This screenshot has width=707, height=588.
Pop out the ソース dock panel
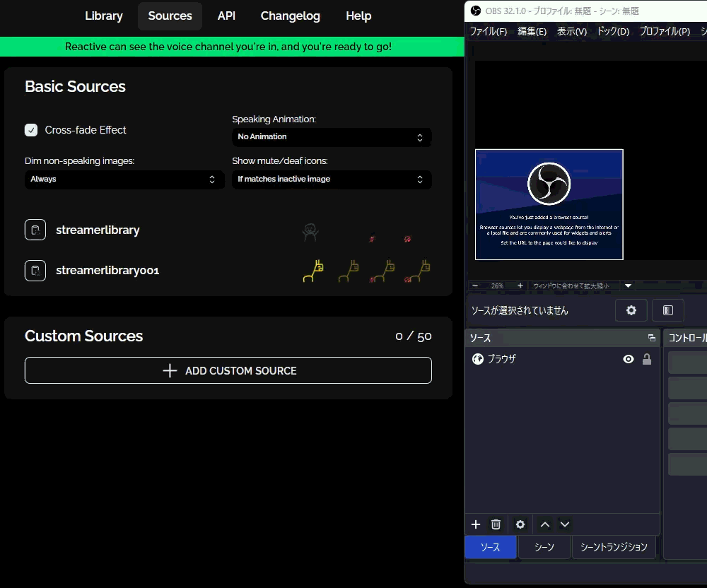651,338
